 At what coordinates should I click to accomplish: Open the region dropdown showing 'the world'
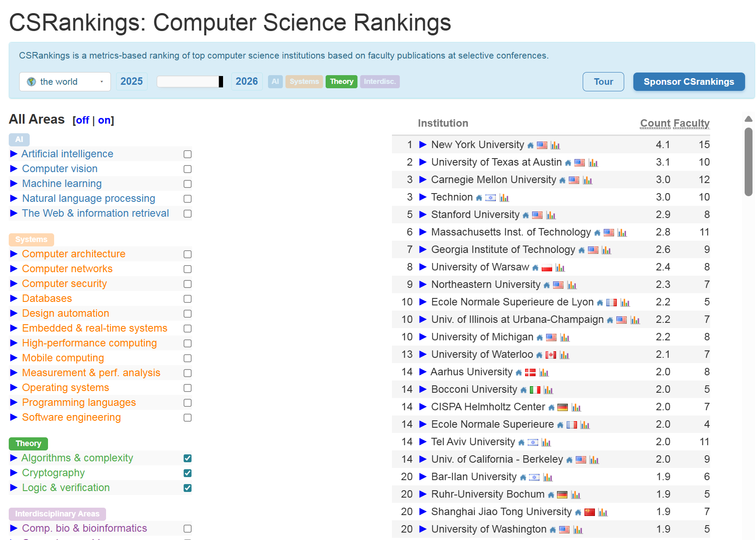[x=65, y=82]
